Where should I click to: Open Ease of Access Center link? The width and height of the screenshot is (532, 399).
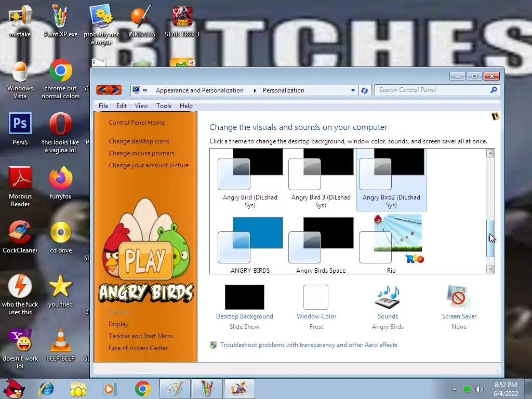click(x=138, y=348)
